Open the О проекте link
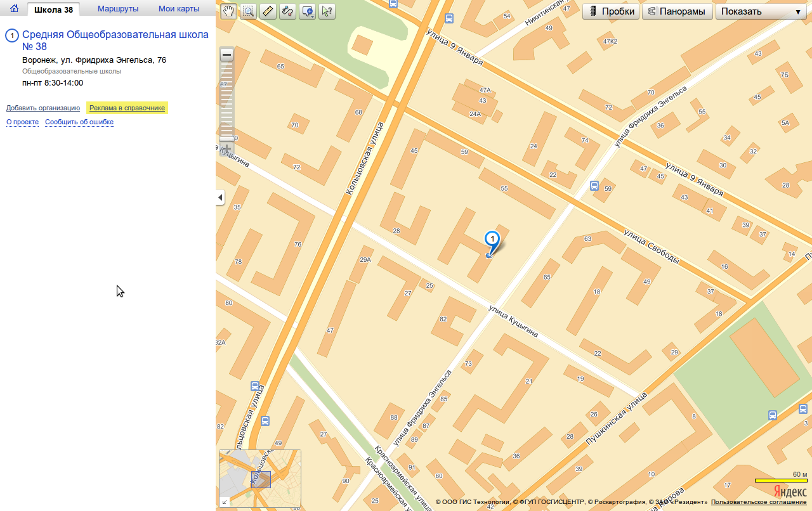The width and height of the screenshot is (812, 511). click(x=22, y=122)
